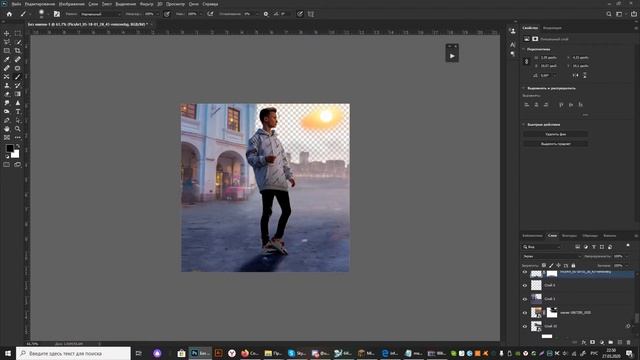This screenshot has height=360, width=640.
Task: Click the background color swatch
Action: click(15, 154)
